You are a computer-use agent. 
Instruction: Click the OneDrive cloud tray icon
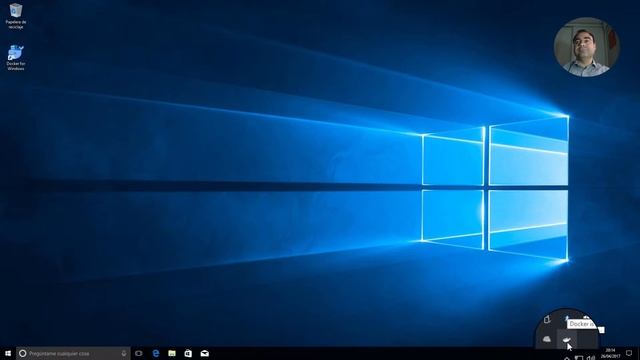[x=547, y=339]
